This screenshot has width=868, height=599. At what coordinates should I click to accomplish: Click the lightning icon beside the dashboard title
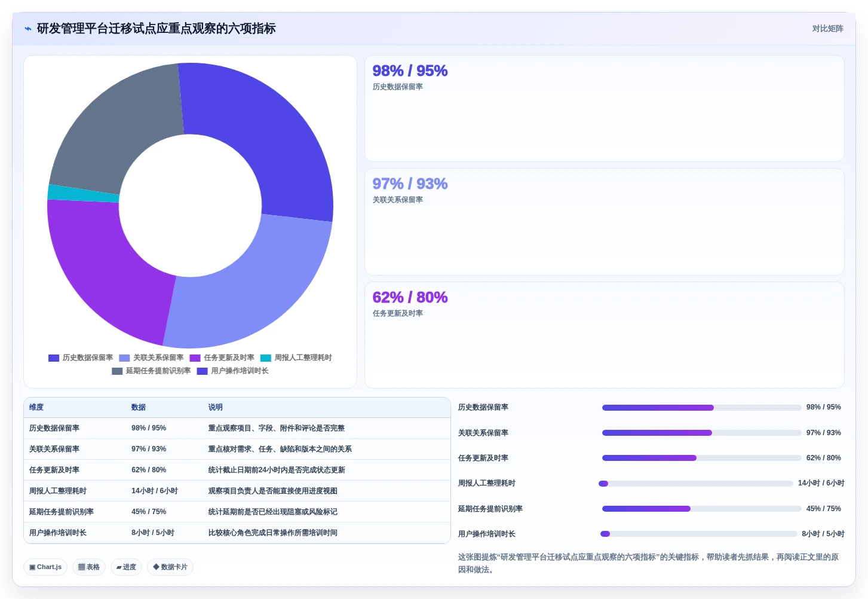27,29
